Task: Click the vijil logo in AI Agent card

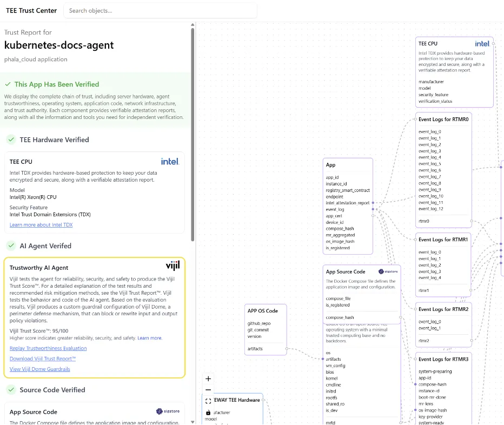Action: coord(173,266)
